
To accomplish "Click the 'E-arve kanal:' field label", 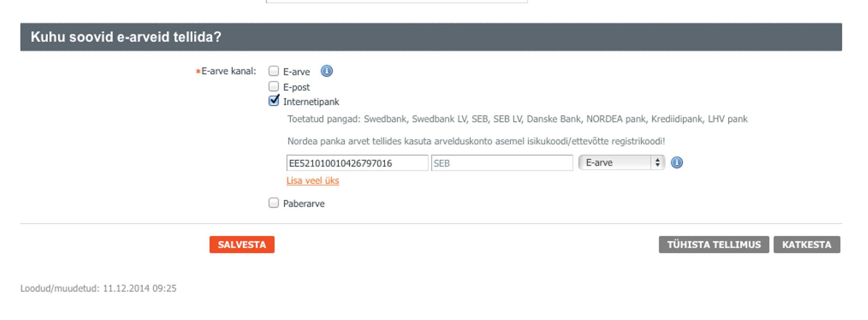I will click(x=228, y=71).
